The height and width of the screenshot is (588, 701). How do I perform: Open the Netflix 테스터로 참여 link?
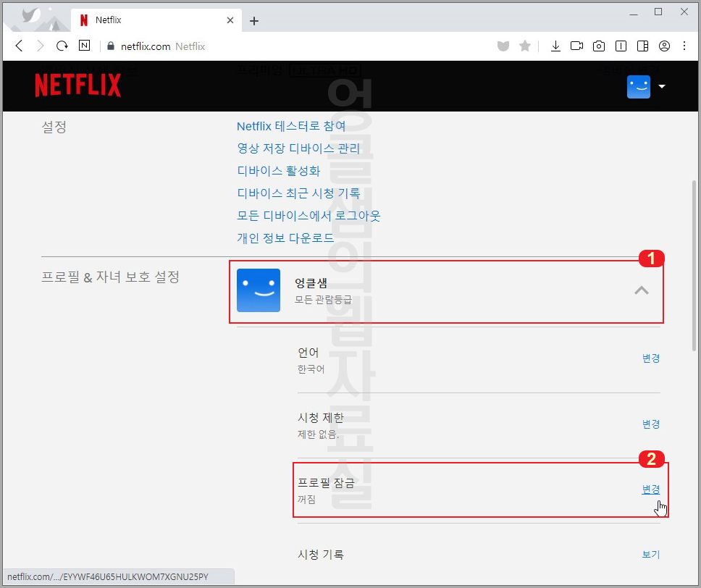coord(291,126)
